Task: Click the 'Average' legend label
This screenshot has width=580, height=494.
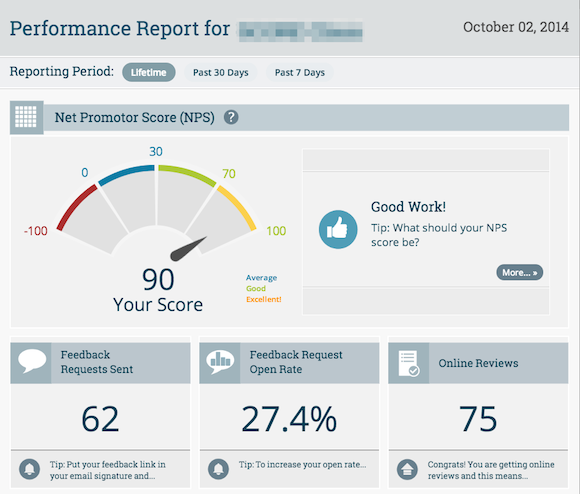Action: coord(262,278)
